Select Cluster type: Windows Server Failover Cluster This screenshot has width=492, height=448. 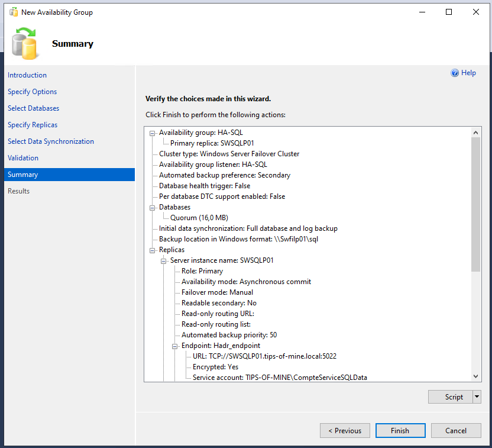coord(229,154)
